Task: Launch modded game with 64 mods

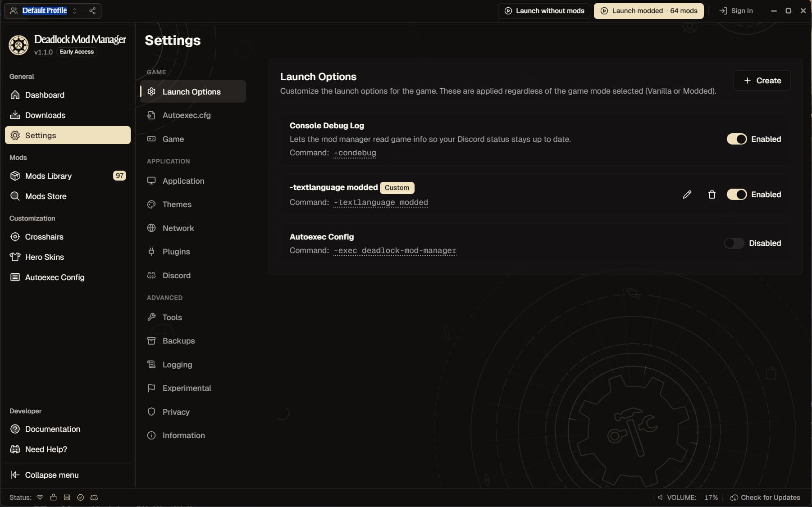Action: (x=648, y=11)
